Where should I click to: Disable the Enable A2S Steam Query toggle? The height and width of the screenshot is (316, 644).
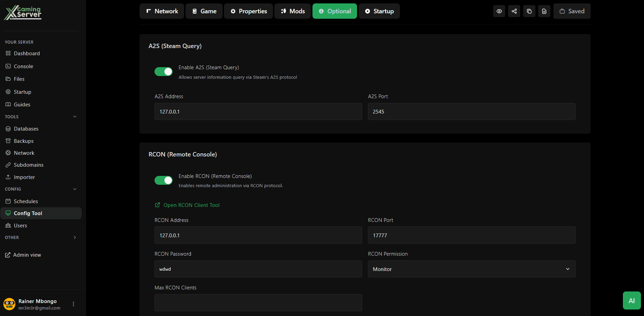click(163, 71)
